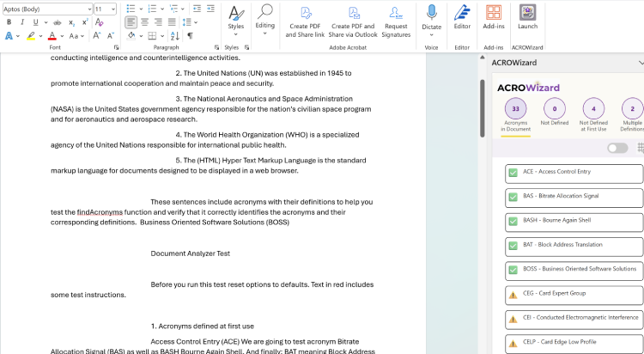Image resolution: width=644 pixels, height=354 pixels.
Task: Align text to the right
Action: [x=158, y=22]
